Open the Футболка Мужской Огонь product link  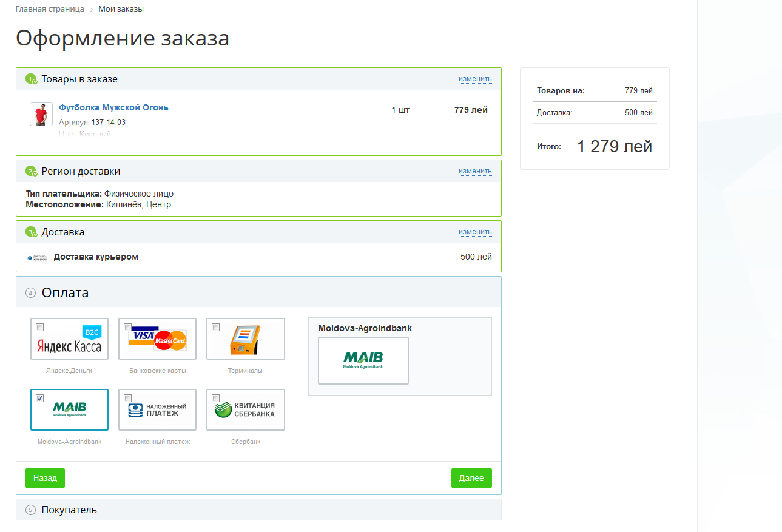113,107
